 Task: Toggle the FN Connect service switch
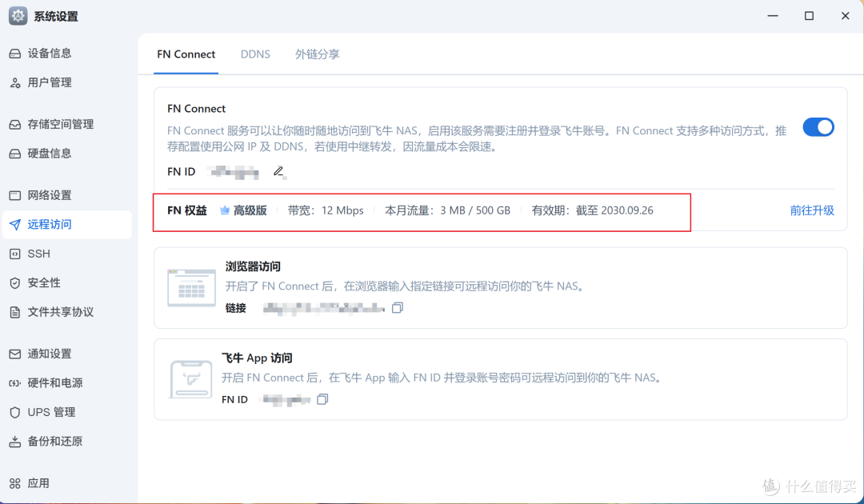coord(818,127)
